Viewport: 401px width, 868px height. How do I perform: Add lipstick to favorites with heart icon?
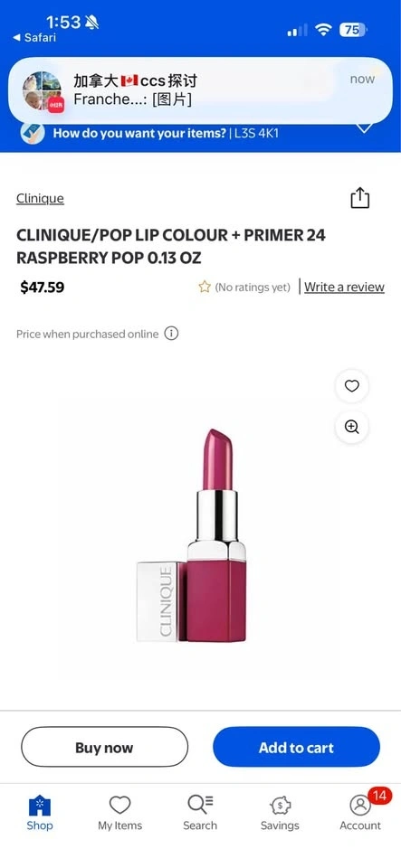tap(352, 386)
